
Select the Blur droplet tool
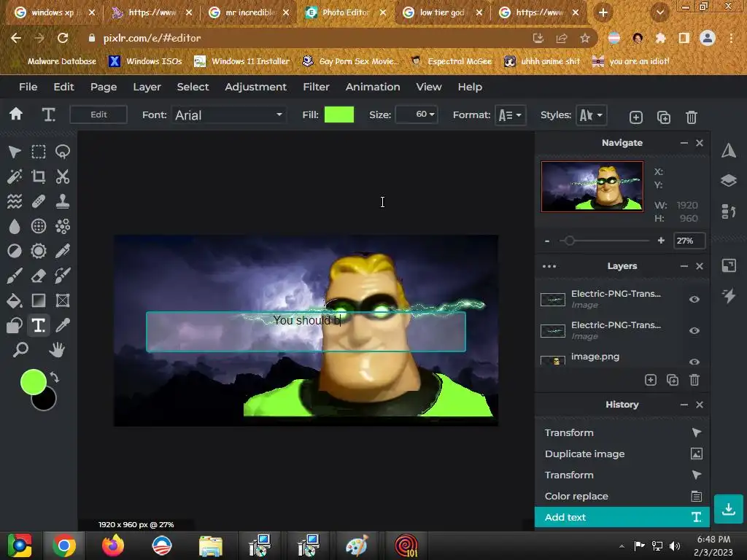click(x=15, y=226)
